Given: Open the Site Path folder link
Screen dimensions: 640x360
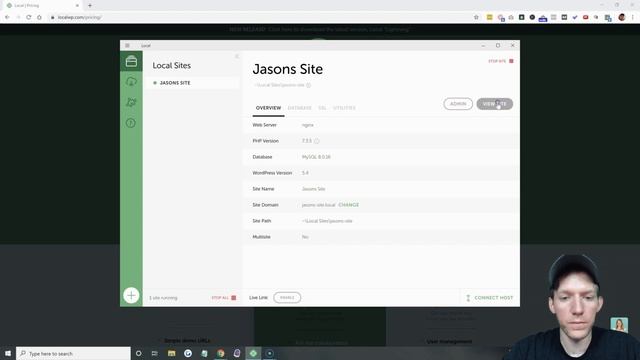Looking at the screenshot, I should coord(327,221).
